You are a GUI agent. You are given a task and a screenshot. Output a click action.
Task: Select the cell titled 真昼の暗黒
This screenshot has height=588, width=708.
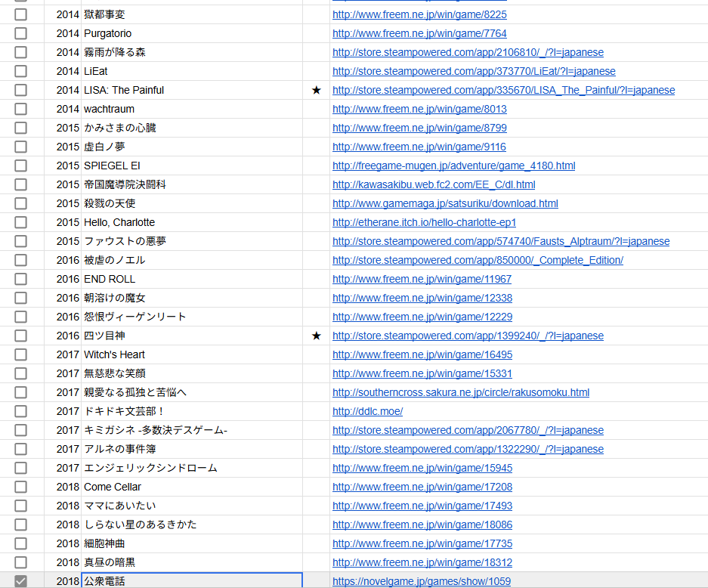pos(192,563)
